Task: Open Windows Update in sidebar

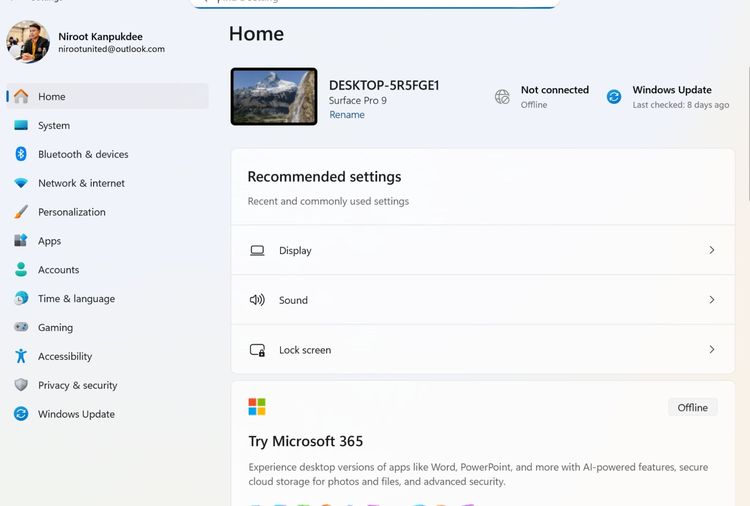Action: [108, 414]
